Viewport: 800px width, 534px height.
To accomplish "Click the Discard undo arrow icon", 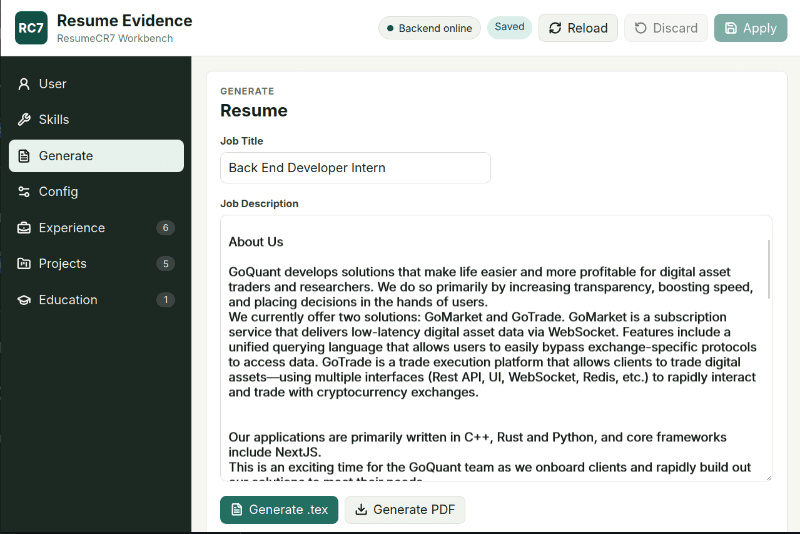I will tap(640, 28).
